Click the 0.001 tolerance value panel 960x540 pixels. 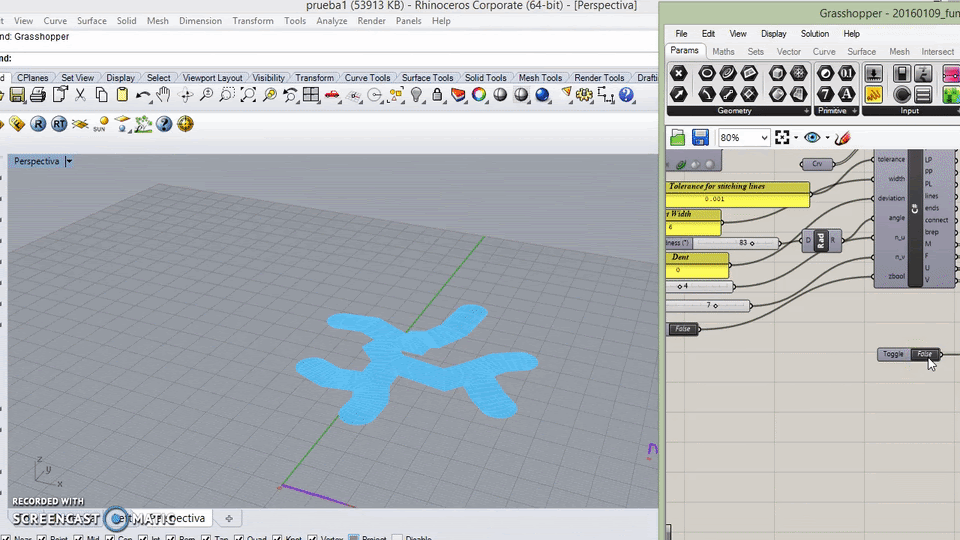point(738,199)
